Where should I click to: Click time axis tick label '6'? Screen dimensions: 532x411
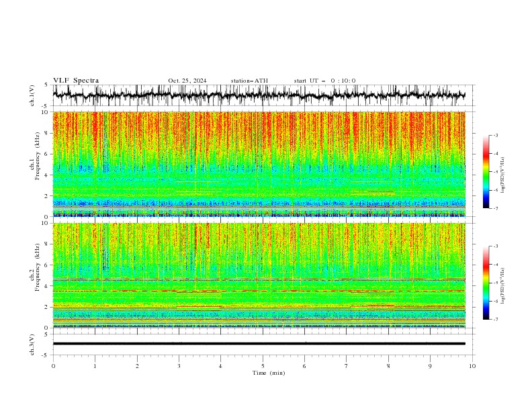pos(304,366)
